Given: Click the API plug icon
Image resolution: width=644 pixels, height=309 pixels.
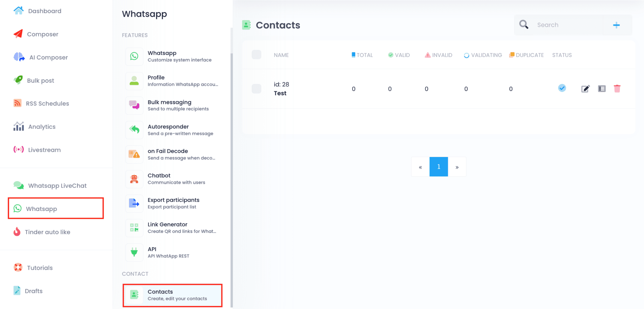Looking at the screenshot, I should (134, 252).
